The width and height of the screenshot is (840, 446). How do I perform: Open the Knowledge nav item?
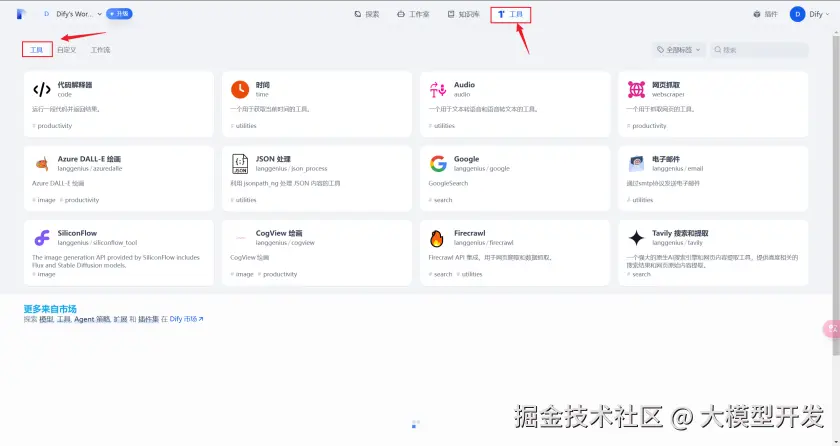pos(463,14)
